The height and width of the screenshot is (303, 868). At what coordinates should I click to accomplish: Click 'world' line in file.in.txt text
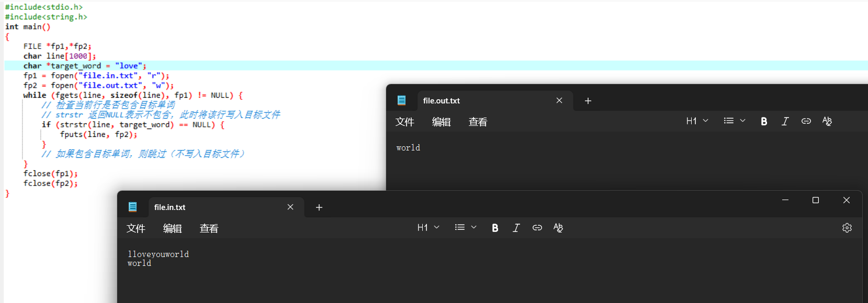139,263
